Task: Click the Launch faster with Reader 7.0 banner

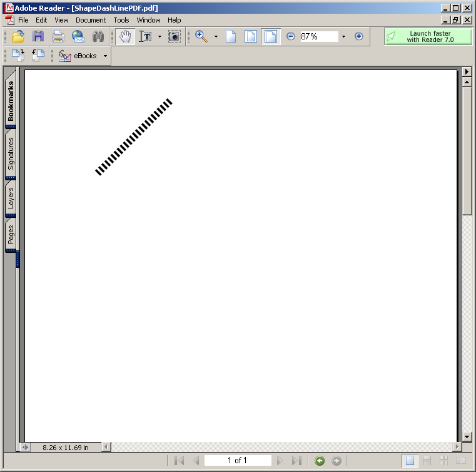Action: [x=428, y=36]
